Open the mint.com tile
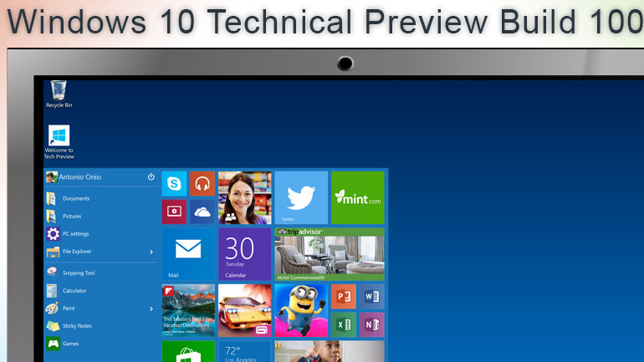Viewport: 644px width, 362px height. [358, 198]
